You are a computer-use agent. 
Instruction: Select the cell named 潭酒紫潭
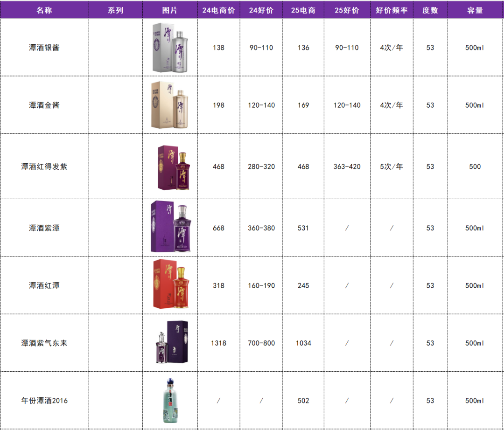point(44,228)
